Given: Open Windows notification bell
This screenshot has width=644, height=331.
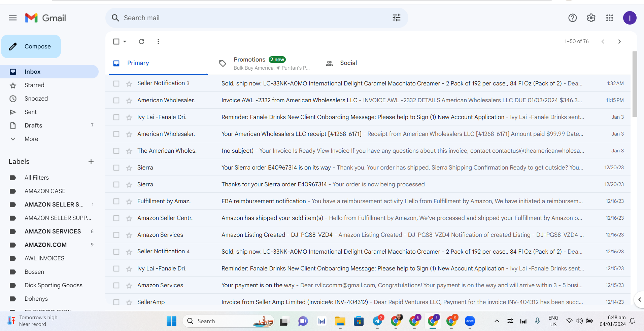Looking at the screenshot, I should pyautogui.click(x=632, y=321).
